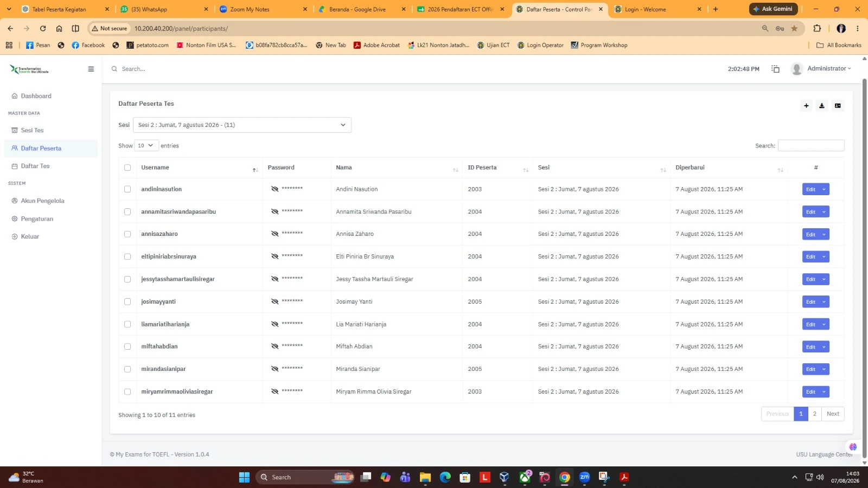Click the Ask Gemini button

point(773,9)
